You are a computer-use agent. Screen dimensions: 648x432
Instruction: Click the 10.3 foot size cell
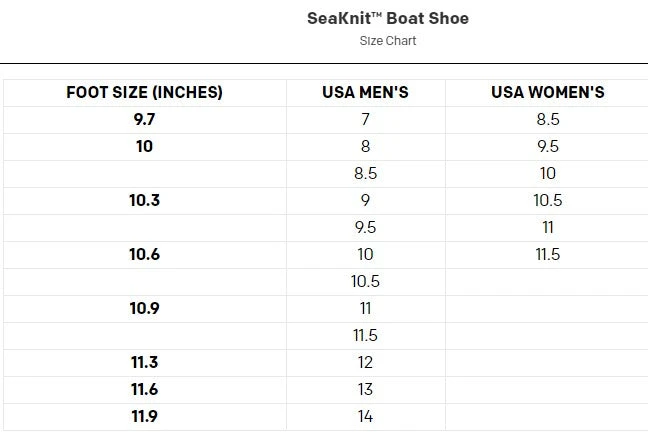click(144, 200)
